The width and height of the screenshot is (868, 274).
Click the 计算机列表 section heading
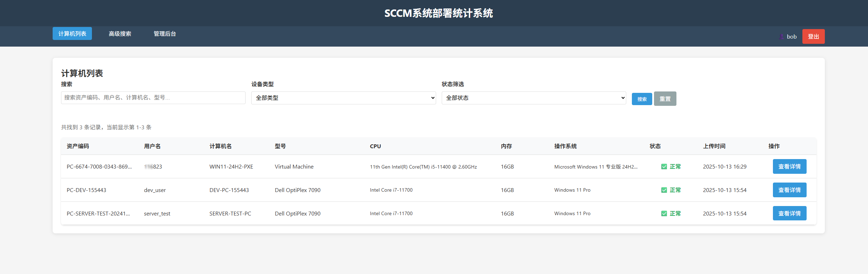coord(82,73)
